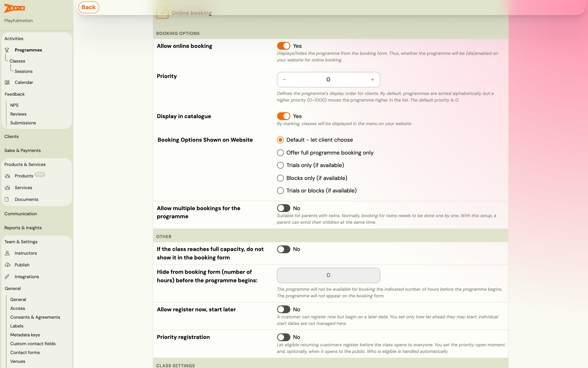Enable Allow multiple bookings toggle

[284, 208]
